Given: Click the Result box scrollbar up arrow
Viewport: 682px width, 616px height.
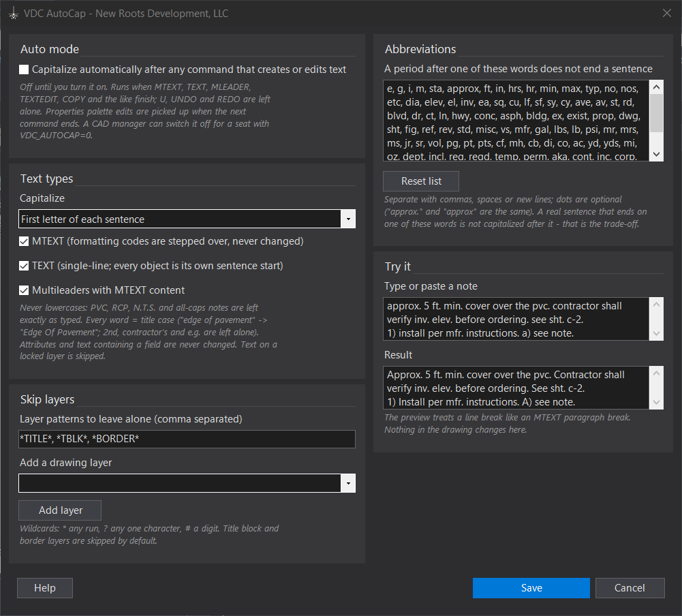Looking at the screenshot, I should [x=656, y=373].
